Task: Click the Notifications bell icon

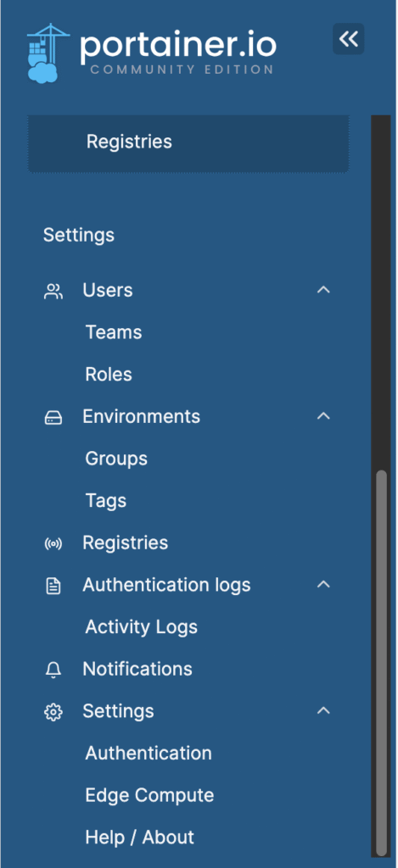Action: pos(53,670)
